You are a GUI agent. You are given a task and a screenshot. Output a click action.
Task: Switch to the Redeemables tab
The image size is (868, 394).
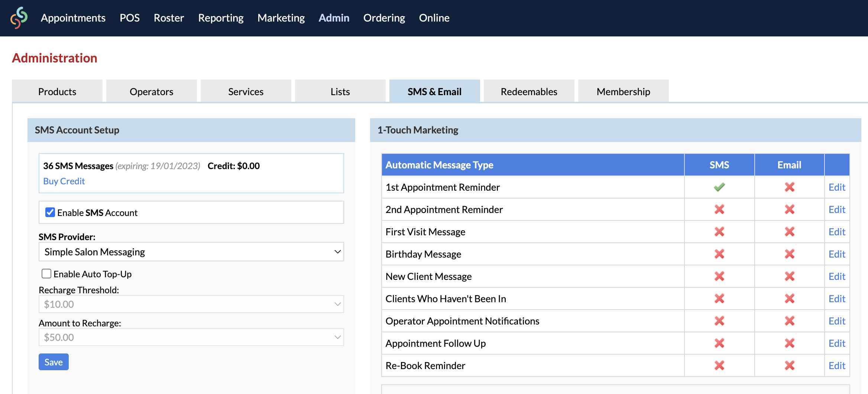tap(529, 91)
